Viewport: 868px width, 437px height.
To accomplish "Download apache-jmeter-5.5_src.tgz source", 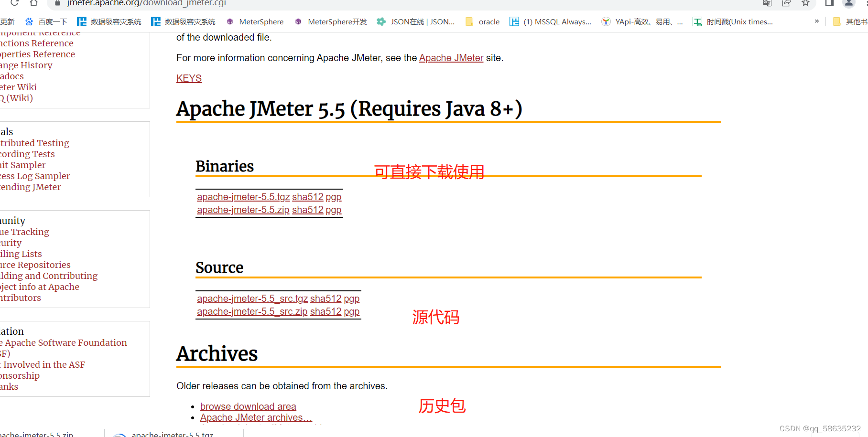I will tap(252, 298).
